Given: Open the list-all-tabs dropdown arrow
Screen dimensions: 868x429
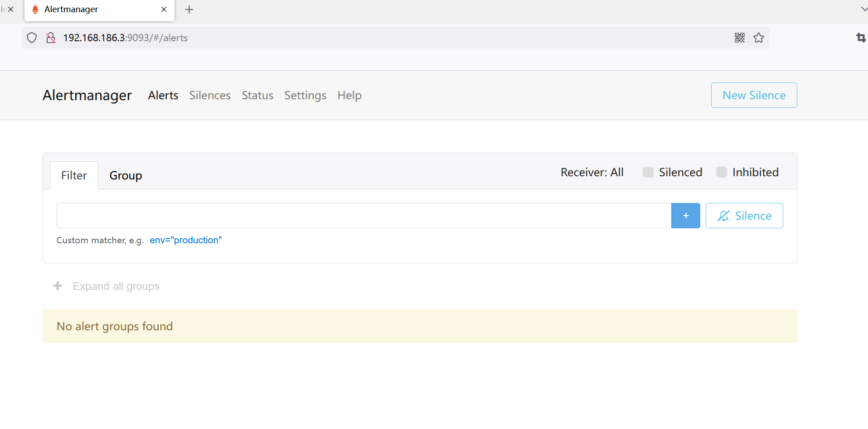Looking at the screenshot, I should (863, 10).
